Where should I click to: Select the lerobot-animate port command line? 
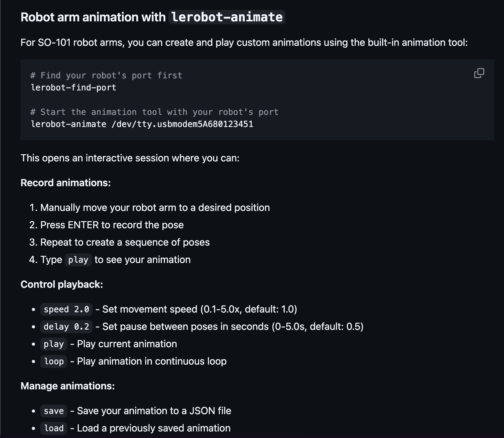click(x=142, y=124)
